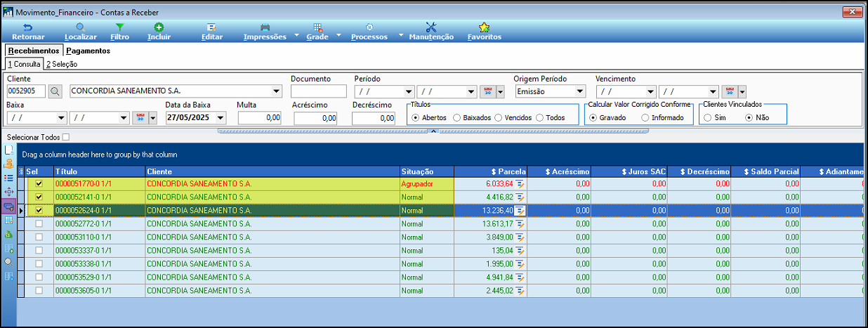Open dropdown arrow beside Processos
868x328 pixels.
(x=401, y=35)
